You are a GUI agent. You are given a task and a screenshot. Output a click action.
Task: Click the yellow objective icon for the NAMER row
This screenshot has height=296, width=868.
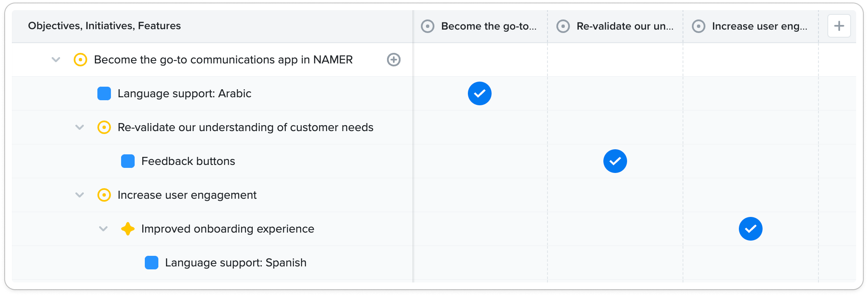tap(80, 60)
